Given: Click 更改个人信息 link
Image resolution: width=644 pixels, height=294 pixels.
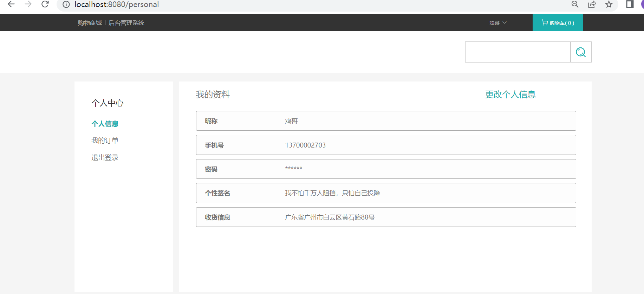Looking at the screenshot, I should tap(510, 94).
